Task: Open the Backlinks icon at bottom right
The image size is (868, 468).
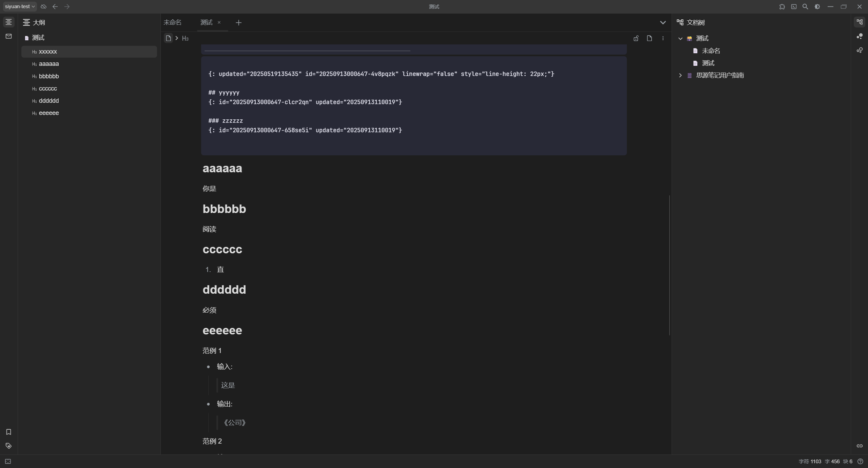Action: pyautogui.click(x=859, y=446)
